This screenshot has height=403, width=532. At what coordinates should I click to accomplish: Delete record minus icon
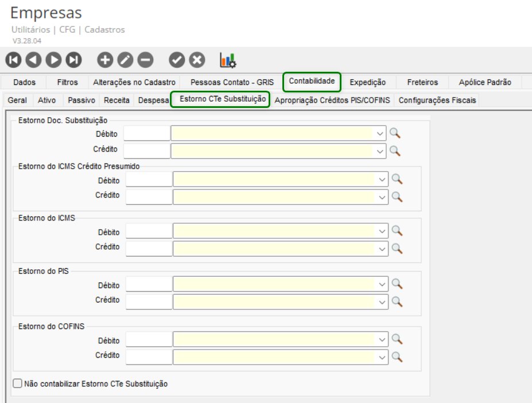pos(145,59)
